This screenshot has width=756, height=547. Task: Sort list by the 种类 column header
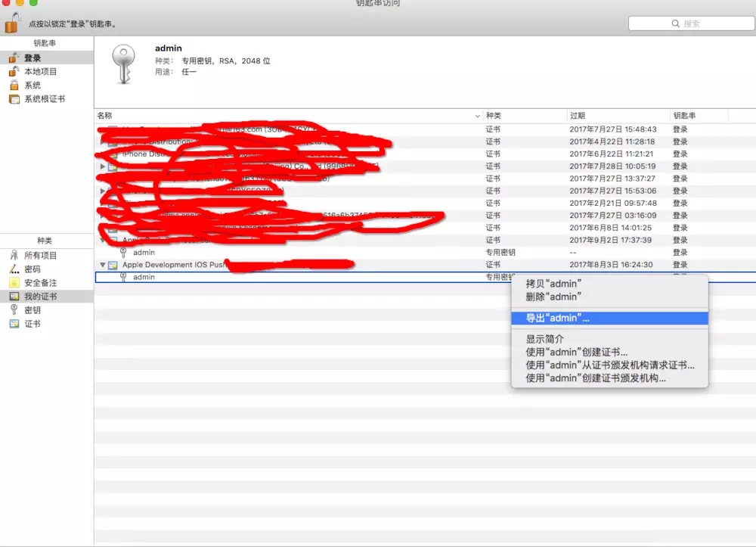point(525,116)
